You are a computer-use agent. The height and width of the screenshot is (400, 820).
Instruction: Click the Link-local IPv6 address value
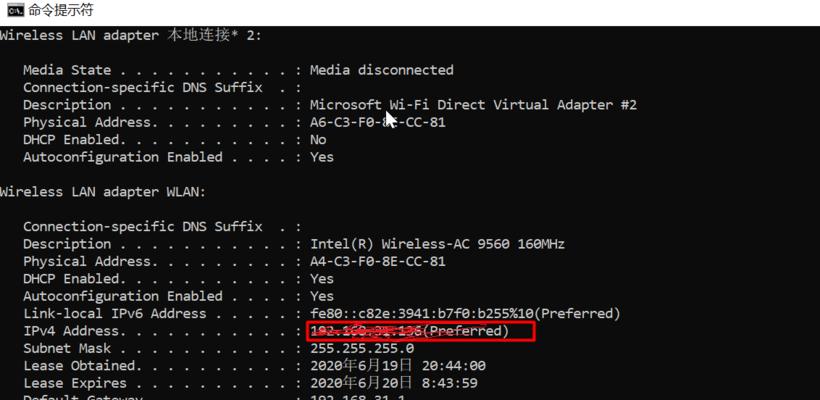(465, 314)
